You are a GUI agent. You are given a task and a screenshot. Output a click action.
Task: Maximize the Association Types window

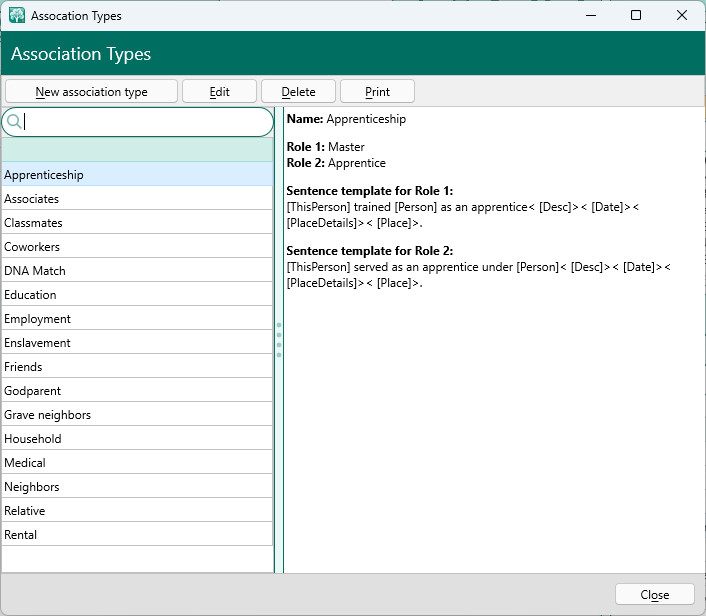[636, 15]
